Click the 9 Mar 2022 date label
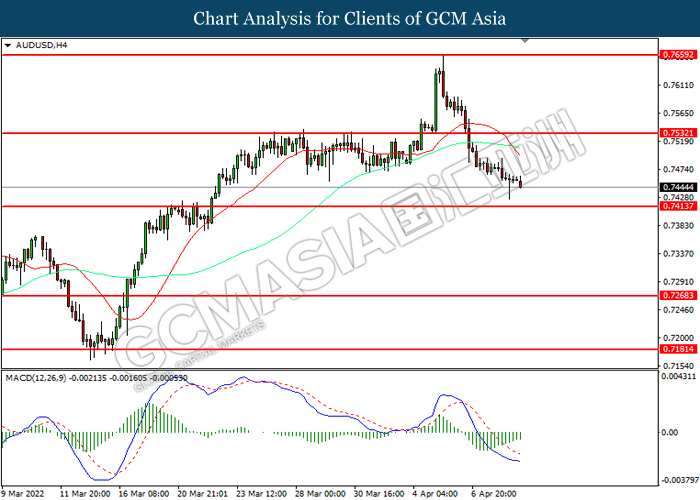The width and height of the screenshot is (700, 500). coord(23,493)
